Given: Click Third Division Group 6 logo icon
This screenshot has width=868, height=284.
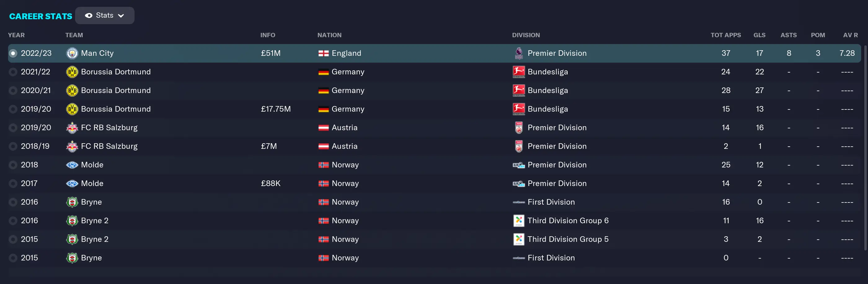Looking at the screenshot, I should 519,221.
